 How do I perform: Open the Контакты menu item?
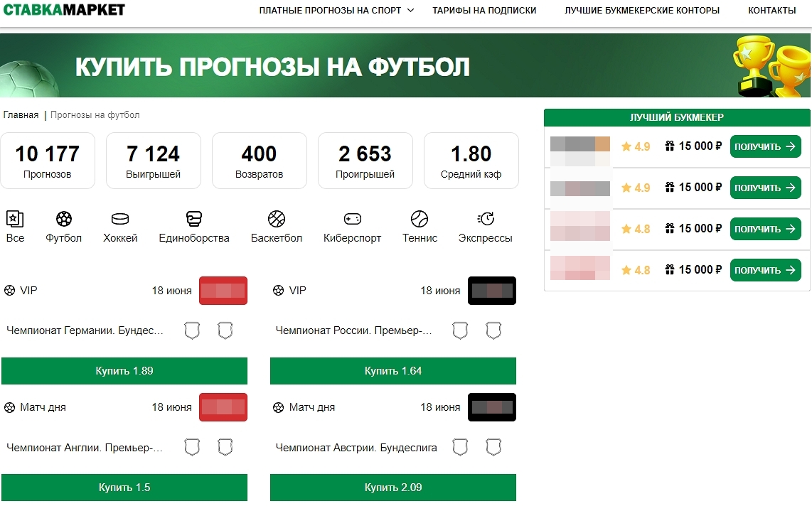(771, 11)
